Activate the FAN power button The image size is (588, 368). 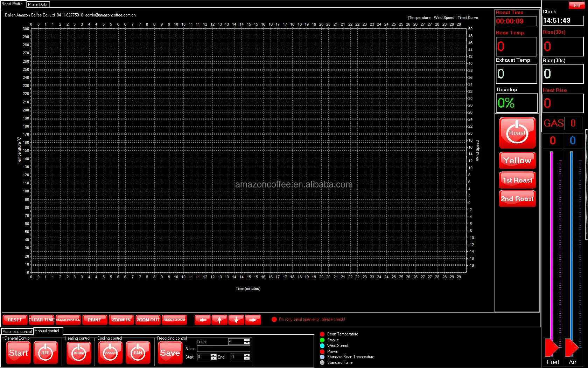[138, 353]
